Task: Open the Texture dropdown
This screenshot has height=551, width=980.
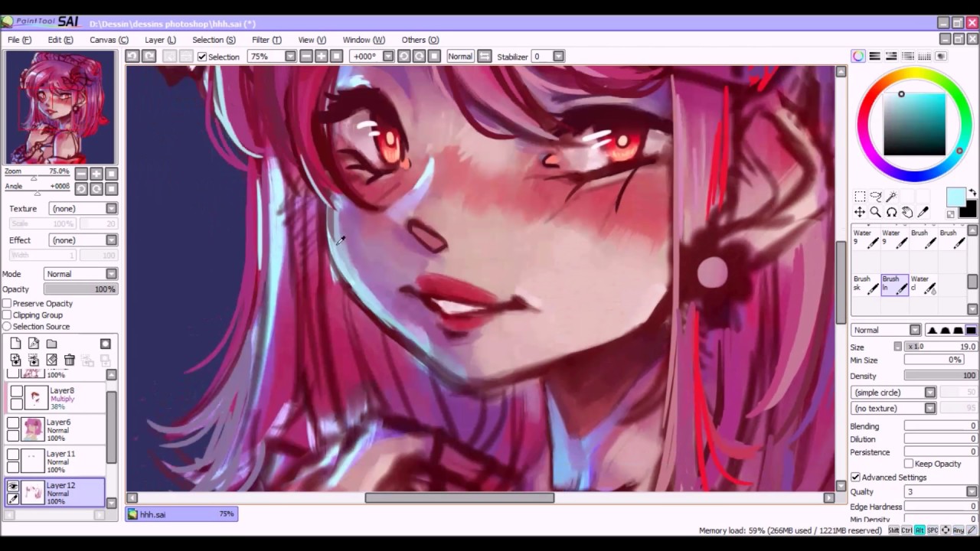Action: (x=83, y=208)
